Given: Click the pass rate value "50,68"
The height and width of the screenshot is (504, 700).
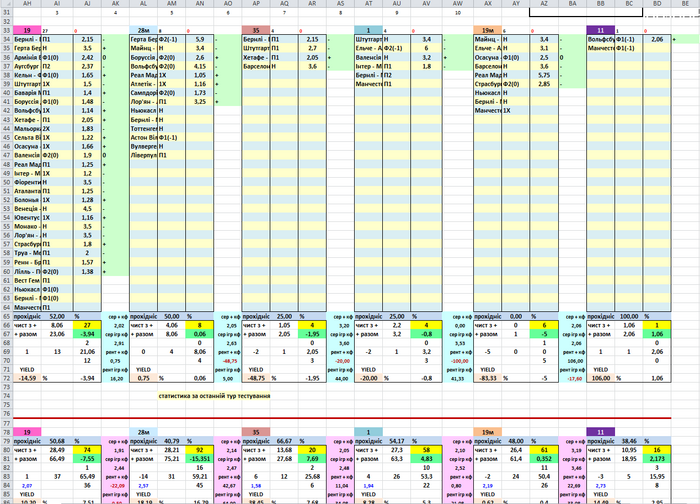Looking at the screenshot, I should click(57, 441).
